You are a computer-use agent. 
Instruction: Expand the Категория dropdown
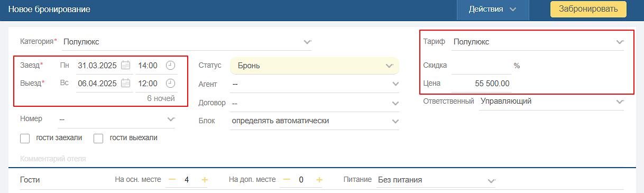[187, 42]
